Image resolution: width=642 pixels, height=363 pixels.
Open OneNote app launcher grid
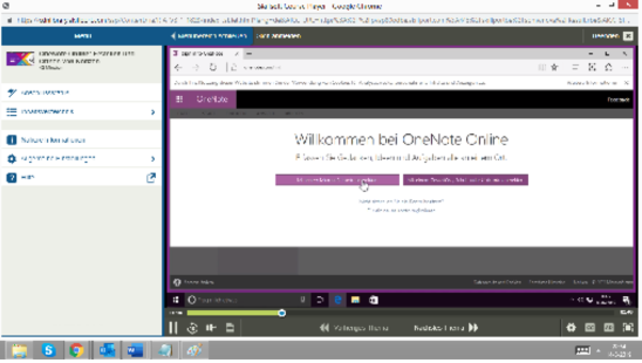click(179, 99)
